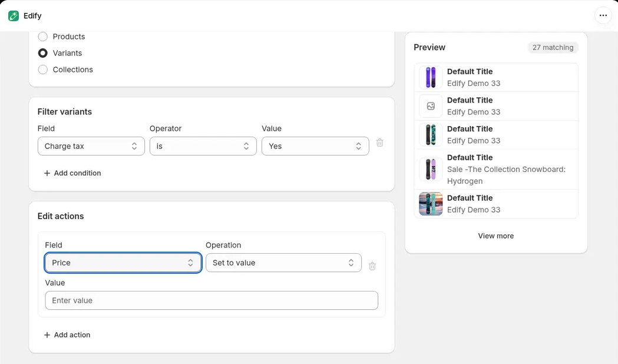The width and height of the screenshot is (618, 364).
Task: Click the Filter variants heading
Action: 65,112
